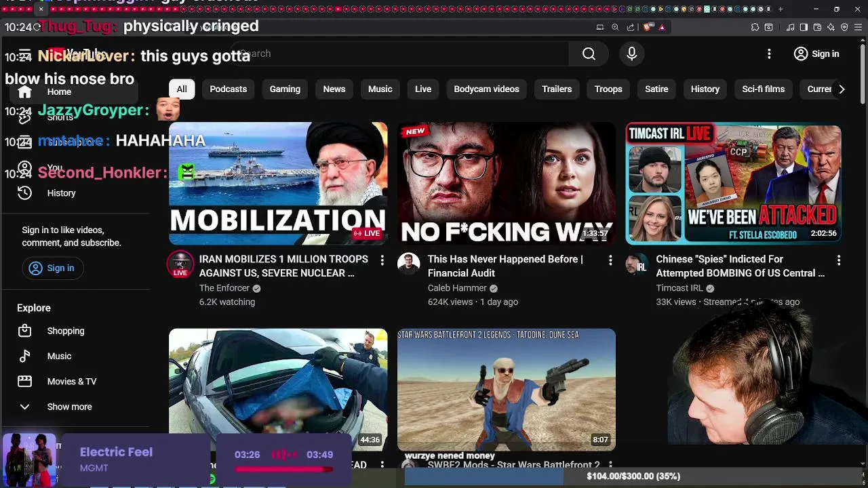This screenshot has width=868, height=488.
Task: Select the Live filter chip
Action: pyautogui.click(x=423, y=89)
